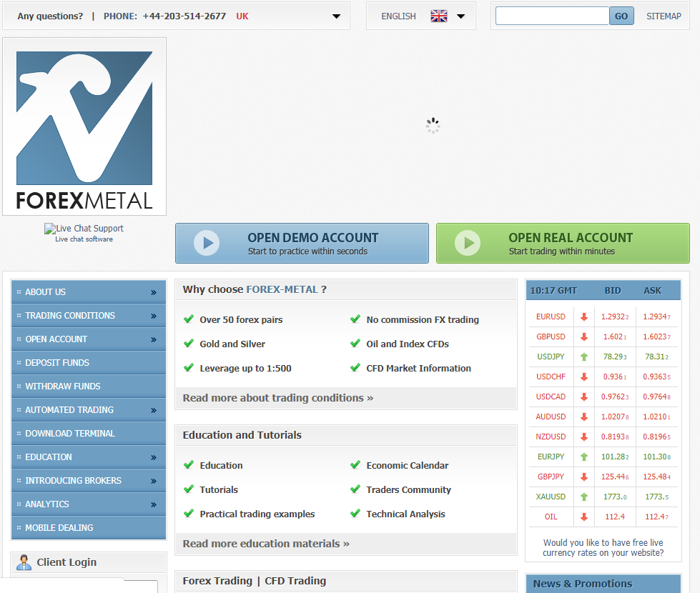Click the 10:17 GMT time header
The image size is (700, 593).
tap(553, 291)
